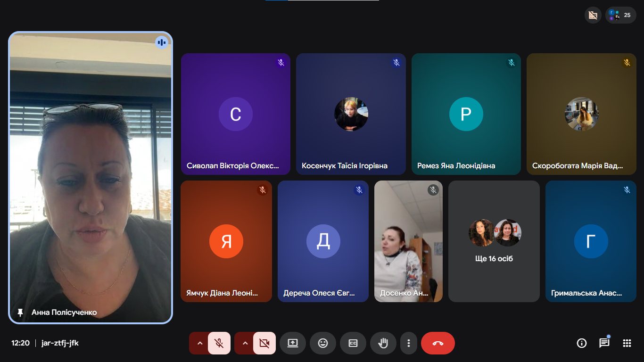
Task: Open the participant list showing 25
Action: click(x=620, y=15)
